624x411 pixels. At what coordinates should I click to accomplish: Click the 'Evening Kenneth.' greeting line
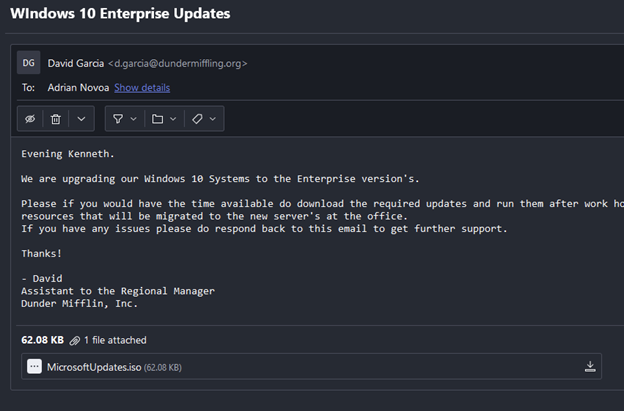point(68,154)
